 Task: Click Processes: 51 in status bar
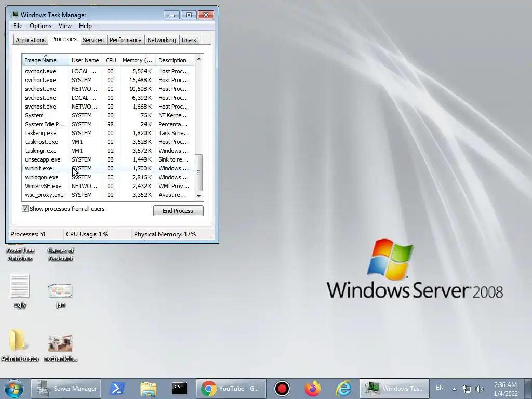coord(28,234)
